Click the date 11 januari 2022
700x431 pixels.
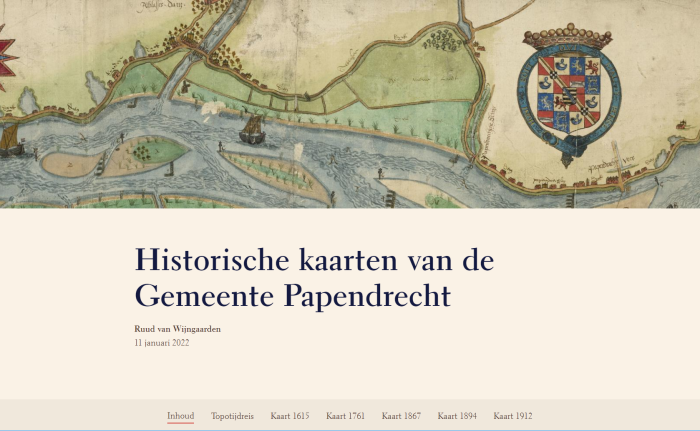tap(161, 343)
